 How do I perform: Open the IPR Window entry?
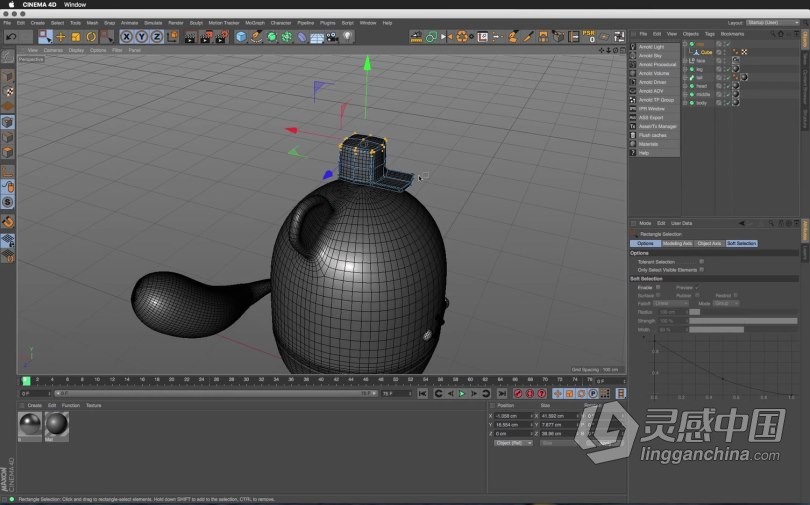[x=651, y=109]
